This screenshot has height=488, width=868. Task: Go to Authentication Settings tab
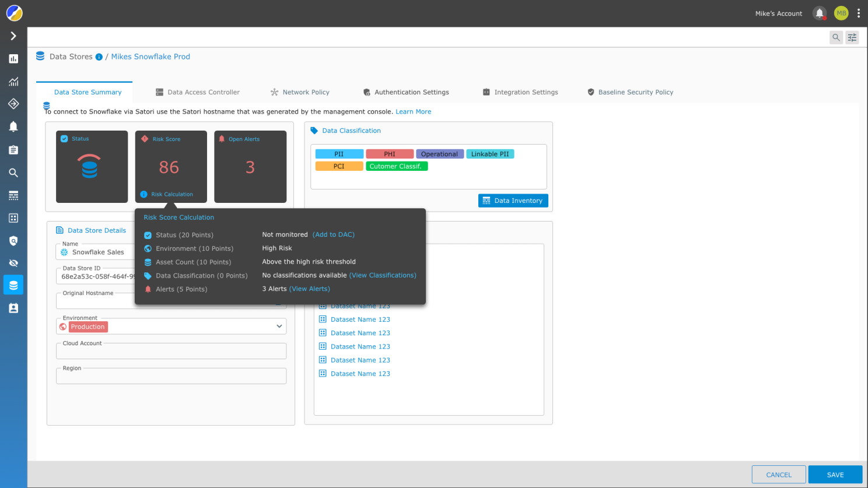(x=406, y=92)
